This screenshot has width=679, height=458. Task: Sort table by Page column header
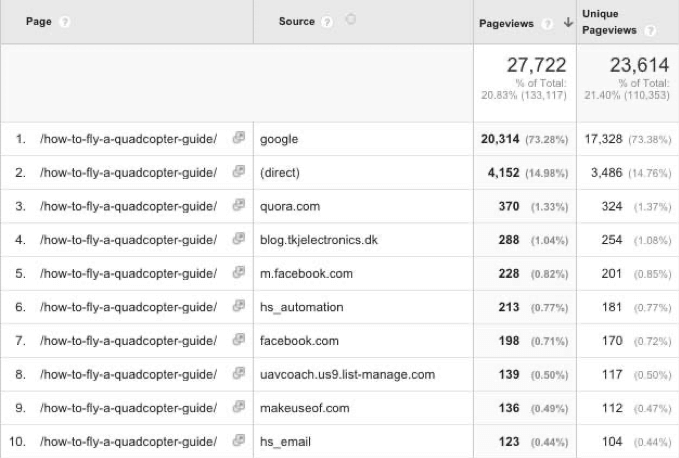coord(39,21)
